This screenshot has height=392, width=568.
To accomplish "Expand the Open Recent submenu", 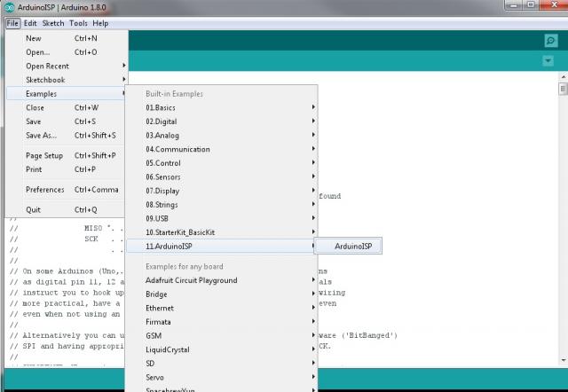I will point(67,66).
